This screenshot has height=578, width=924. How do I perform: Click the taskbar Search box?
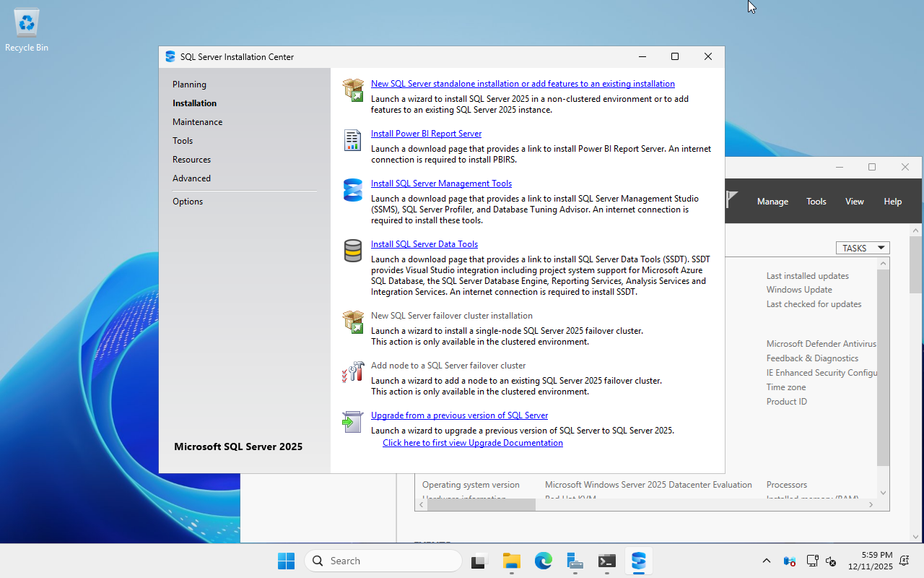[383, 561]
